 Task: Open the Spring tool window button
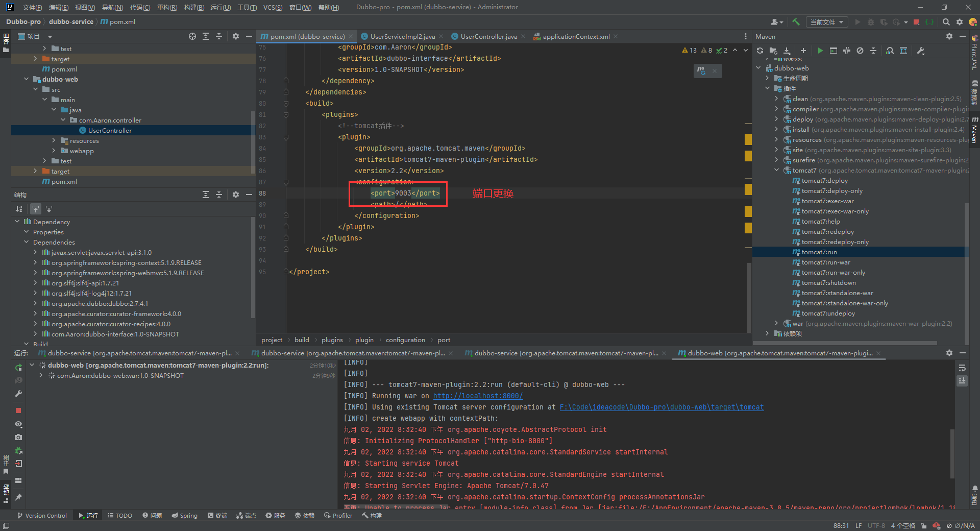(184, 516)
